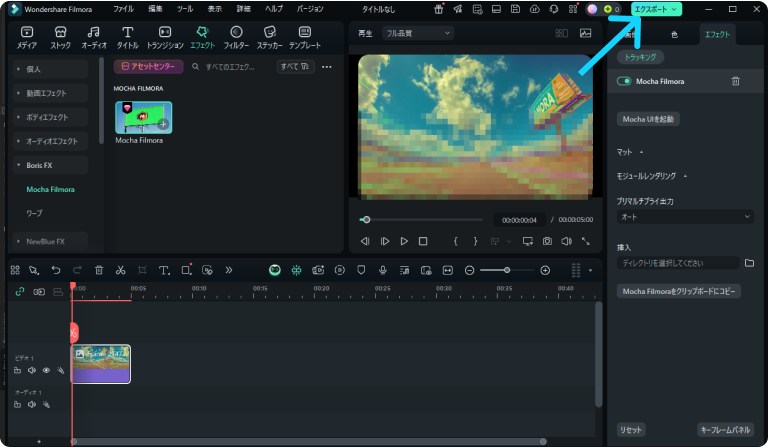Image resolution: width=768 pixels, height=447 pixels.
Task: Open the 表示 menu
Action: click(215, 9)
